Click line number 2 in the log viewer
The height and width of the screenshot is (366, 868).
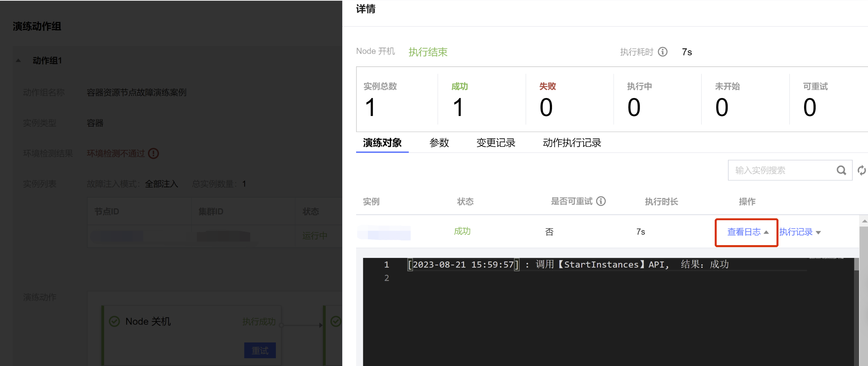387,278
